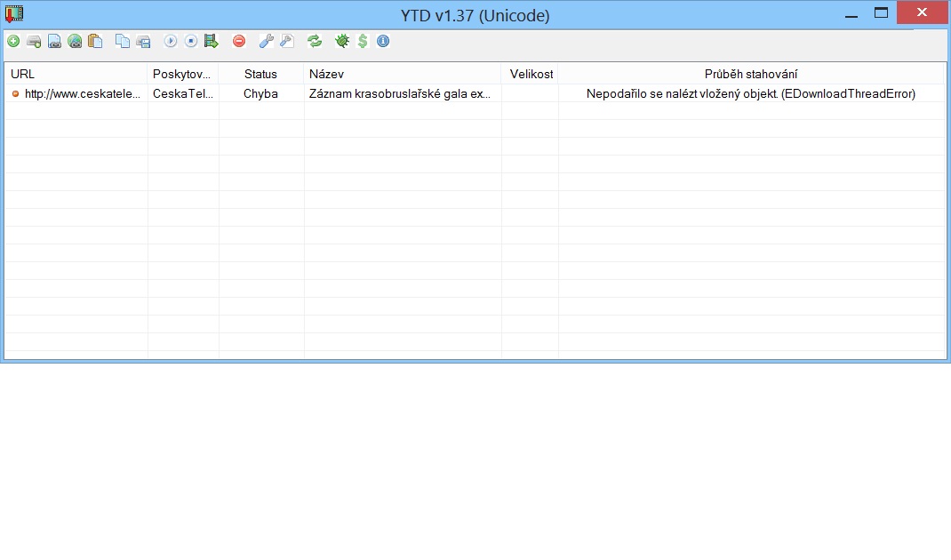Click the add URLs from web page icon

coord(75,41)
